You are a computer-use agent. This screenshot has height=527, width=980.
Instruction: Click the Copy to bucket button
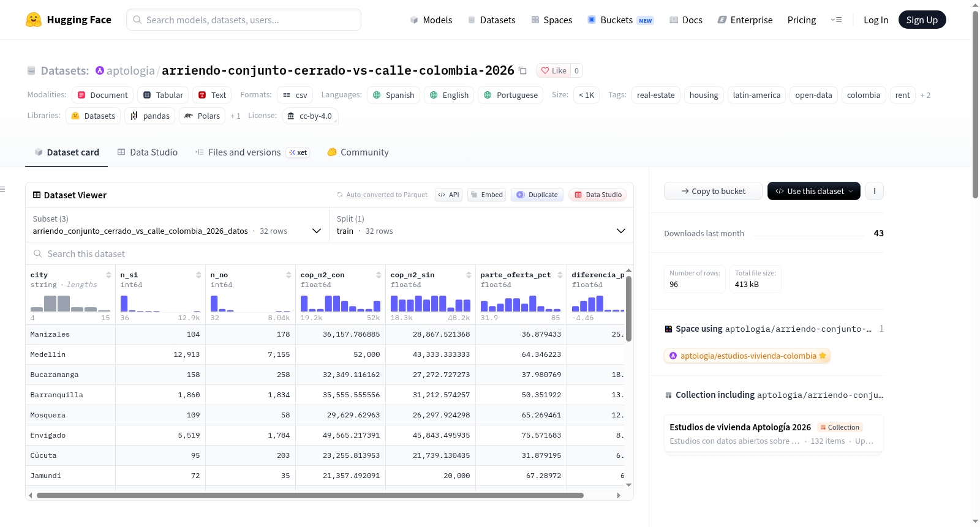click(x=713, y=191)
